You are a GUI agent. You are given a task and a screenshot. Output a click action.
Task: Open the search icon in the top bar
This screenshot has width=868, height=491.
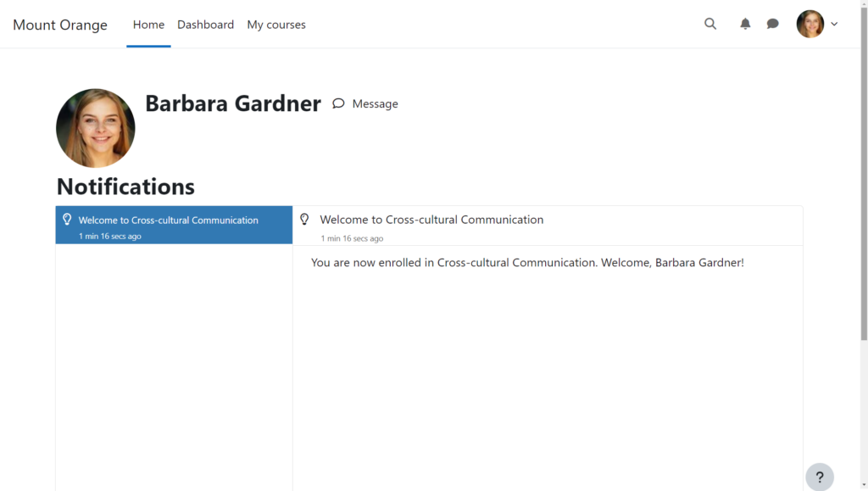point(710,24)
